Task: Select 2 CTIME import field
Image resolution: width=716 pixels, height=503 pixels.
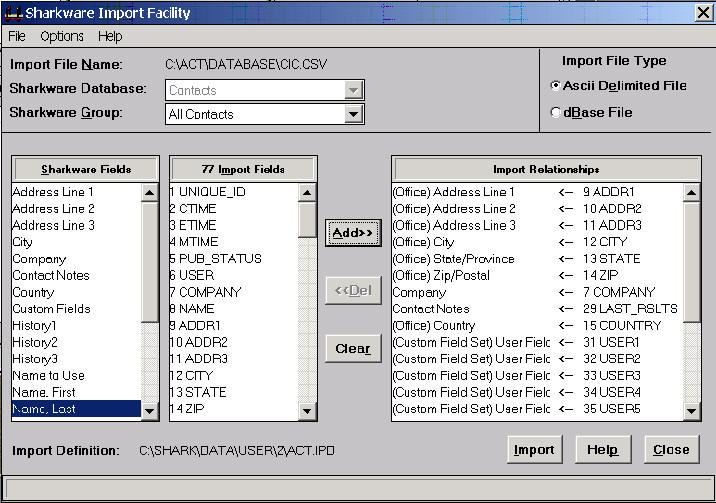Action: click(234, 209)
